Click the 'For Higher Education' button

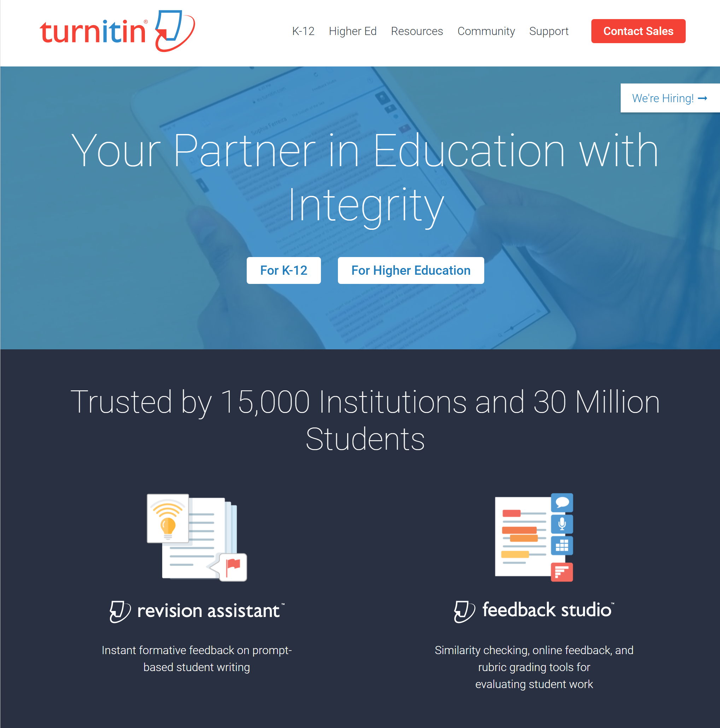(x=411, y=270)
